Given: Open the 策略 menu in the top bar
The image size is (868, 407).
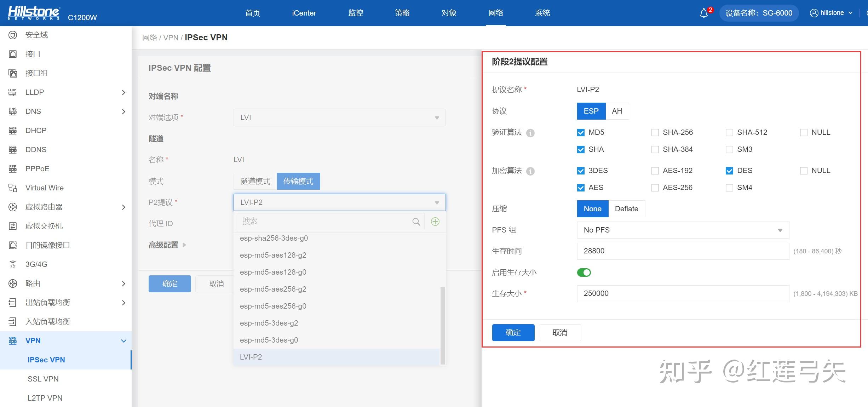Looking at the screenshot, I should pos(402,13).
